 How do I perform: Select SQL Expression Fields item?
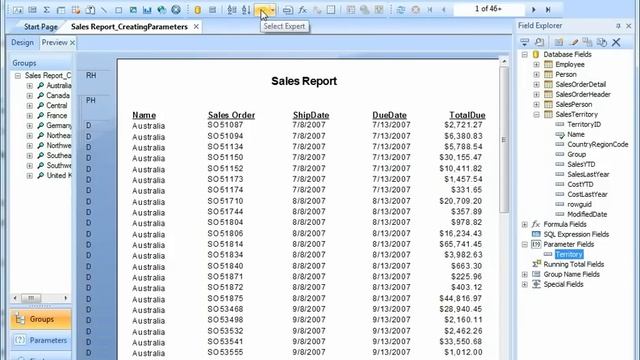576,234
